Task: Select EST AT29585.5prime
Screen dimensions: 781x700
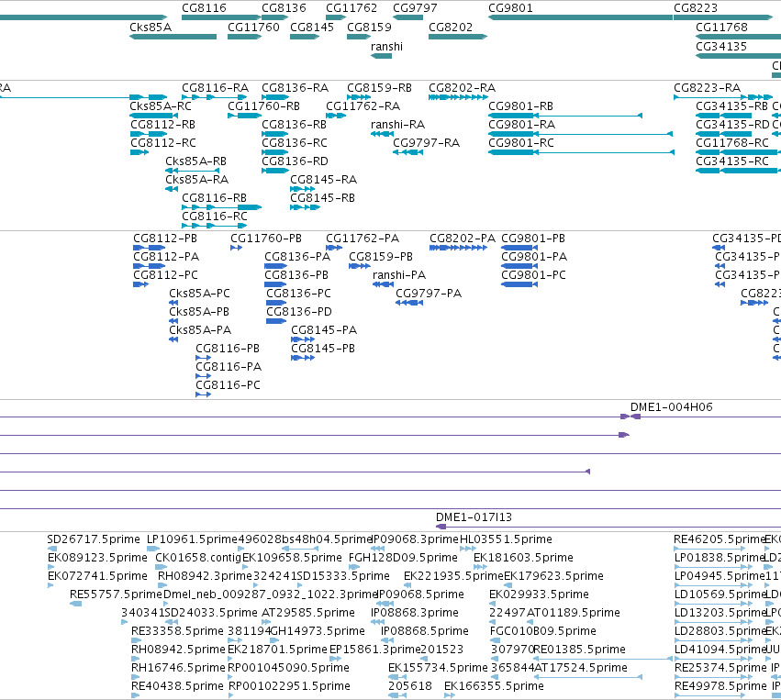Action: click(308, 612)
